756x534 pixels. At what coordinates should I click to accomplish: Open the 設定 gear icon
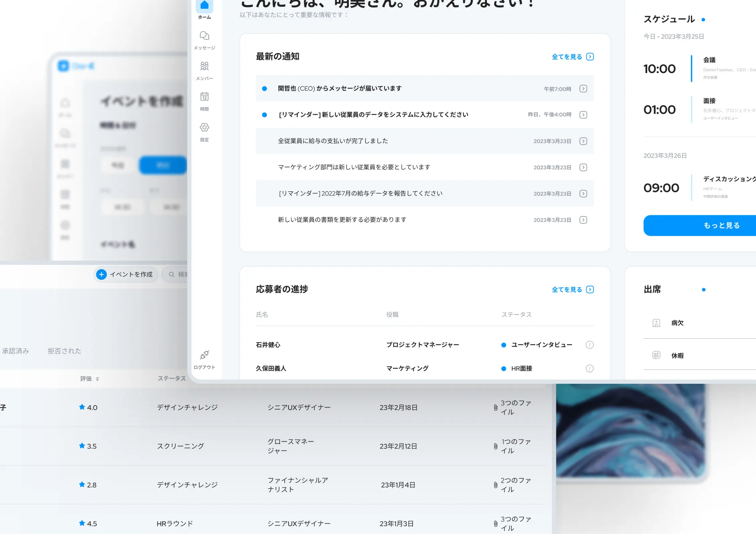point(204,127)
